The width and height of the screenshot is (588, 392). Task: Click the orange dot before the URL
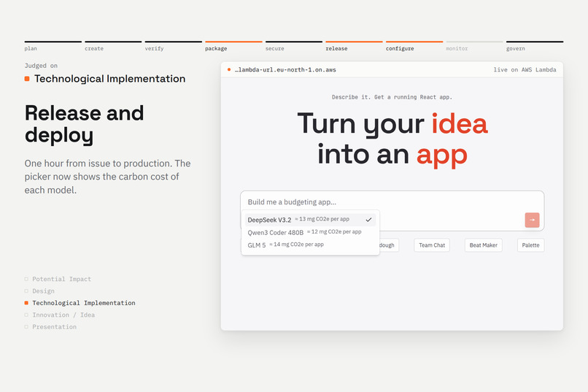click(229, 69)
